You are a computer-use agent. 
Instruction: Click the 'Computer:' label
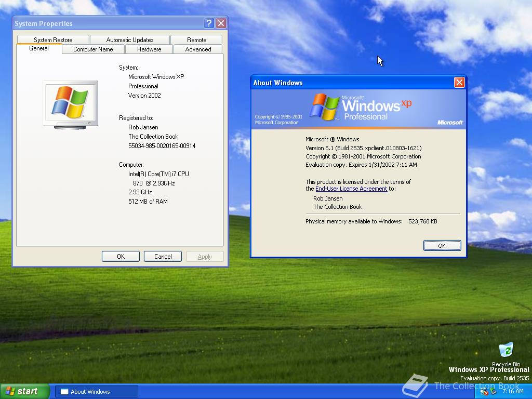point(131,165)
